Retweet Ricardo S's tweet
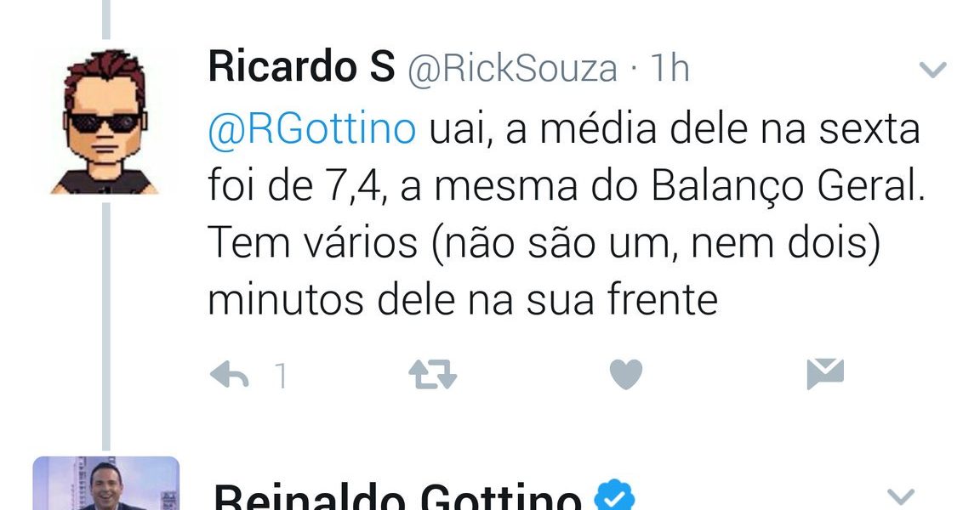This screenshot has height=510, width=980. pyautogui.click(x=432, y=375)
